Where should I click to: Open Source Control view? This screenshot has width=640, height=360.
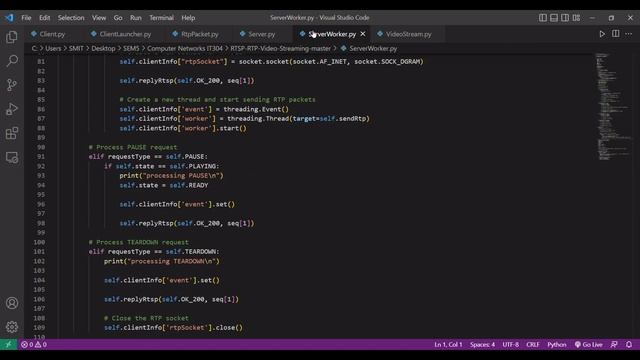(12, 85)
